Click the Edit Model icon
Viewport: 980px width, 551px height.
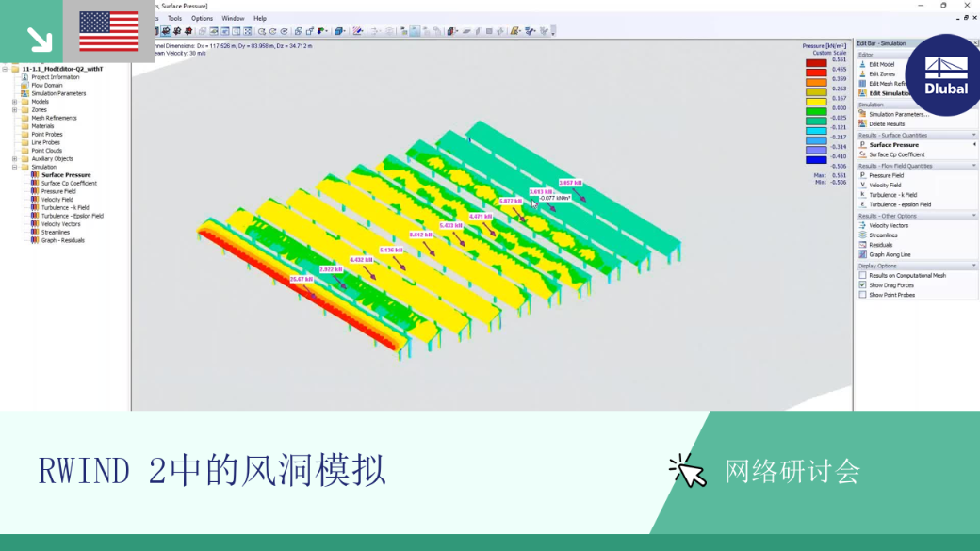pyautogui.click(x=862, y=64)
